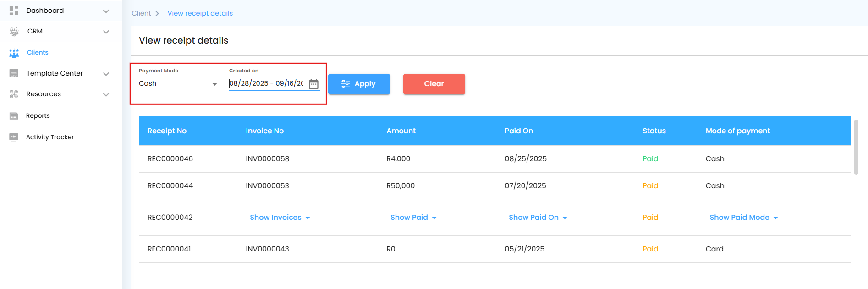Select receipt REC0000046 cell
The image size is (868, 289).
tap(170, 158)
